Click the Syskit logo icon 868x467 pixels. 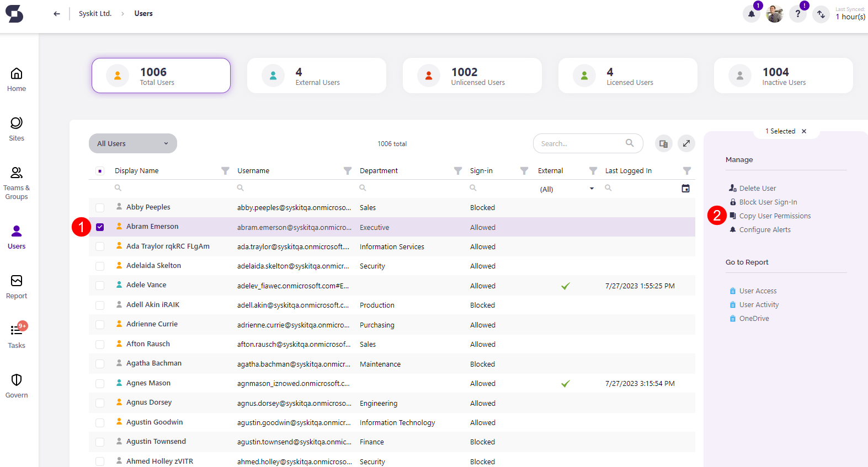point(14,13)
